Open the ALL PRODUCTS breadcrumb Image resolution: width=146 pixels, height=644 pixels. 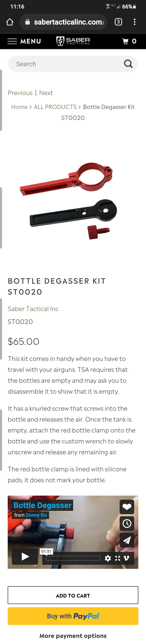55,107
